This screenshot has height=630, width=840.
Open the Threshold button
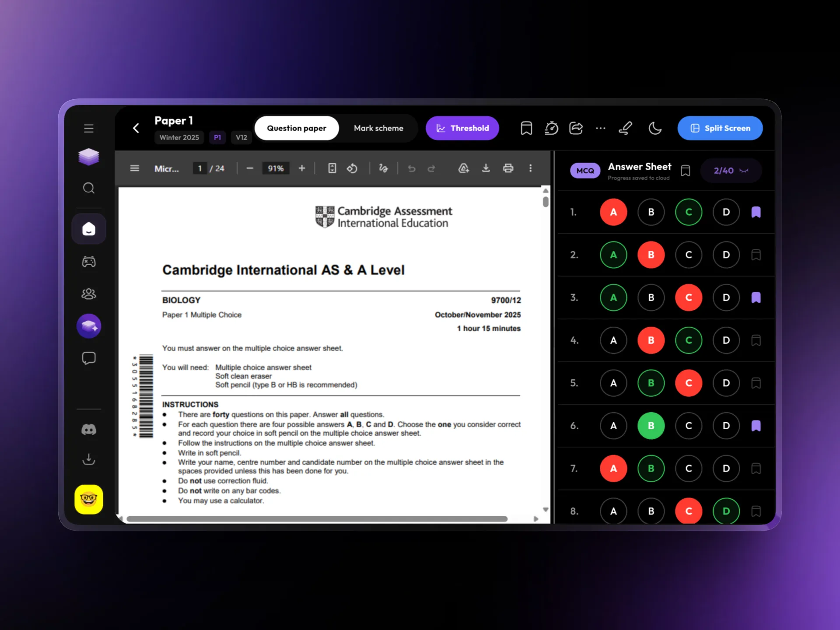tap(462, 128)
